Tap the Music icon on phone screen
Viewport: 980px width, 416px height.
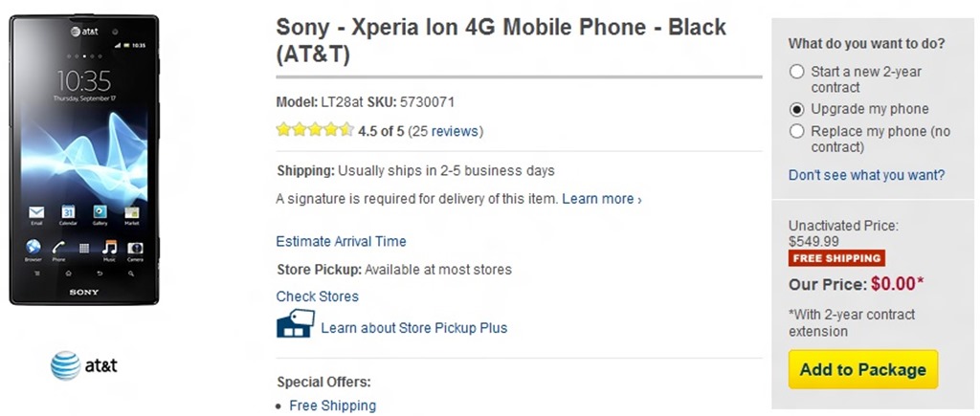click(109, 248)
